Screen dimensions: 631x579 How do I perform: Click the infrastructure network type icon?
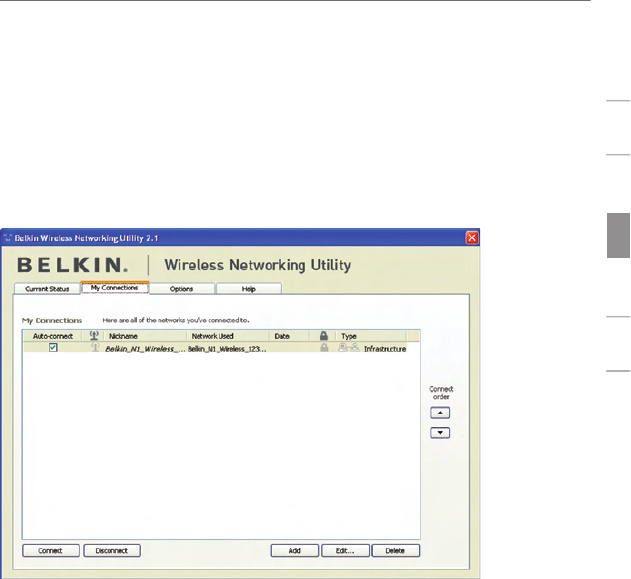(349, 348)
